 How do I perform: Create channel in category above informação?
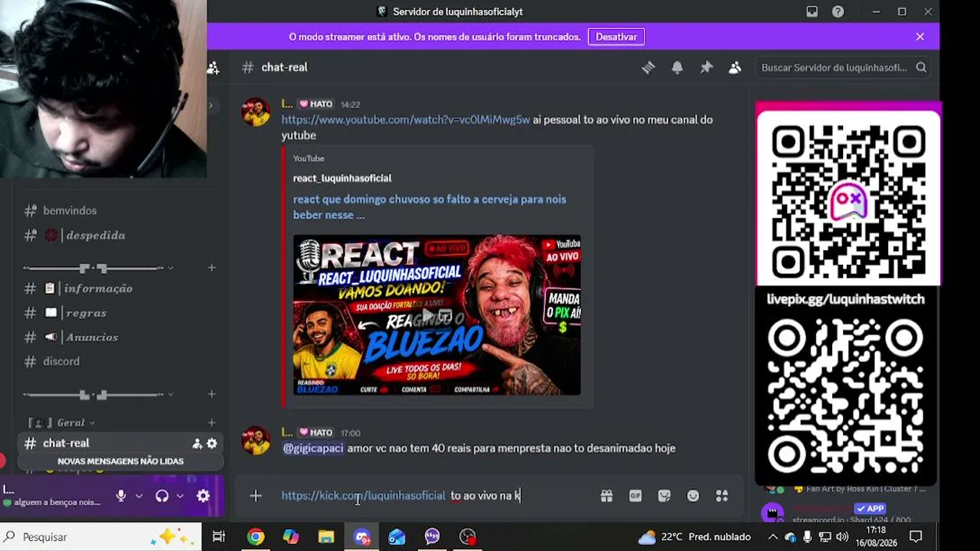211,268
